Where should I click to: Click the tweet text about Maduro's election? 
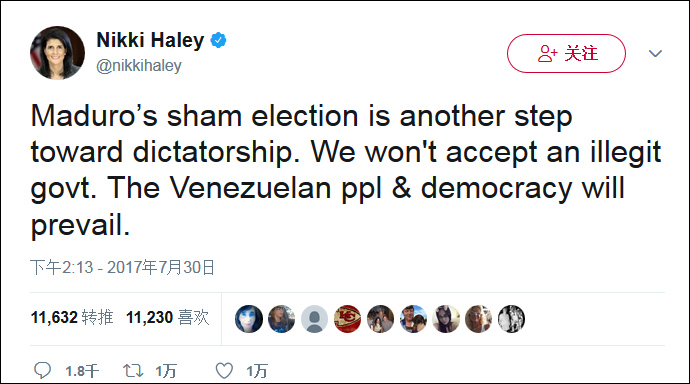(x=346, y=170)
